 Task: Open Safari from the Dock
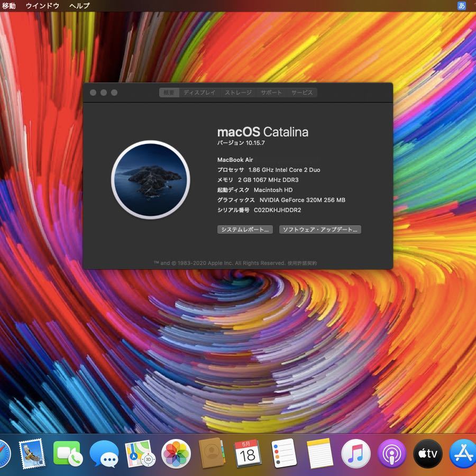pyautogui.click(x=4, y=454)
